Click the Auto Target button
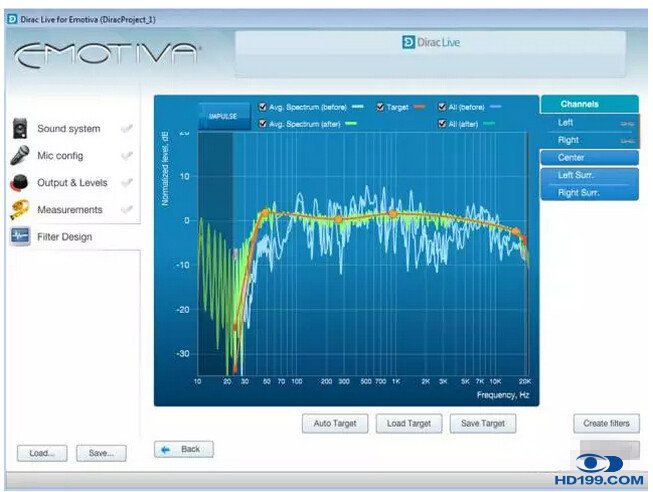 coord(335,424)
